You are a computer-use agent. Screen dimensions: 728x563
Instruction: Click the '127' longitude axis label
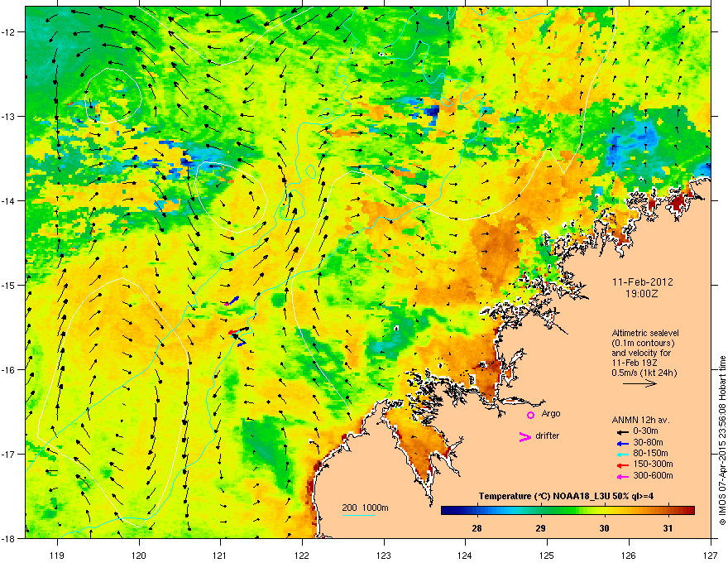tap(711, 555)
